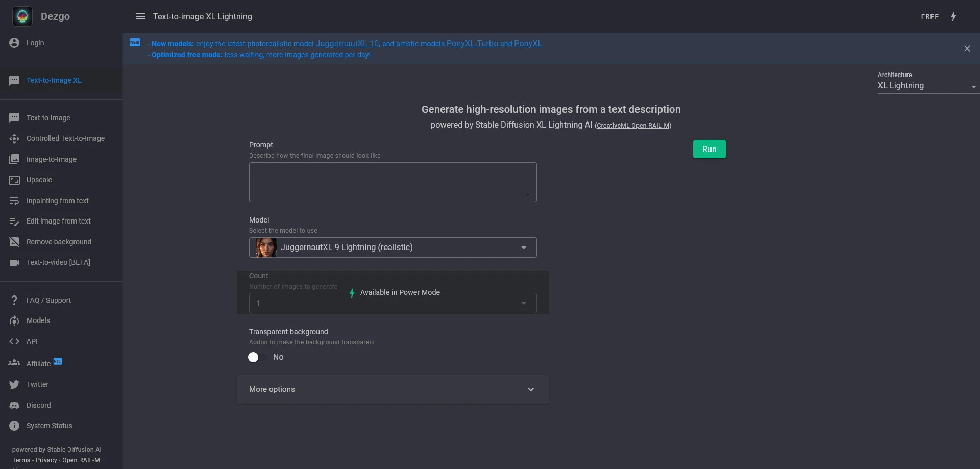
Task: Click the Controlled Text-to-Image icon
Action: [14, 138]
